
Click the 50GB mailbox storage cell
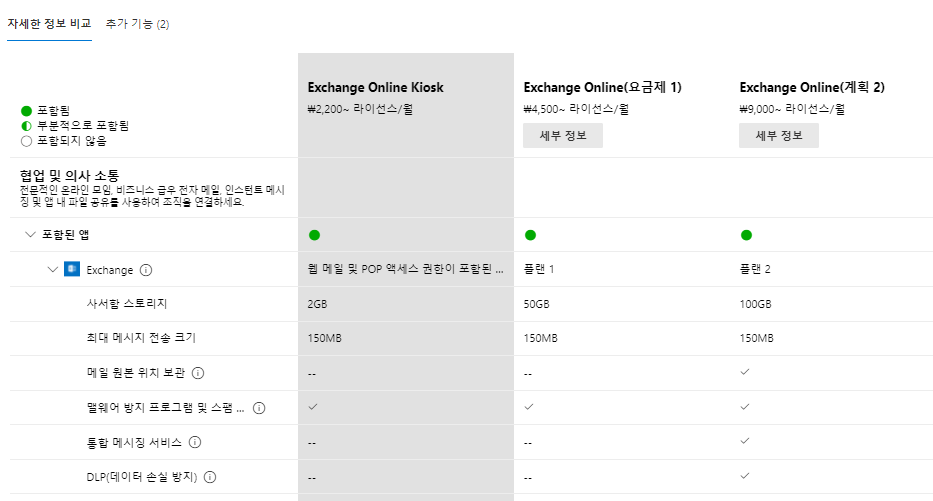(537, 304)
